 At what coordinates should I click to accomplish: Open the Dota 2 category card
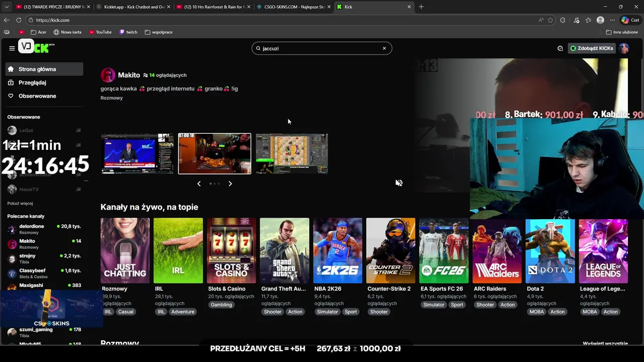(x=550, y=250)
